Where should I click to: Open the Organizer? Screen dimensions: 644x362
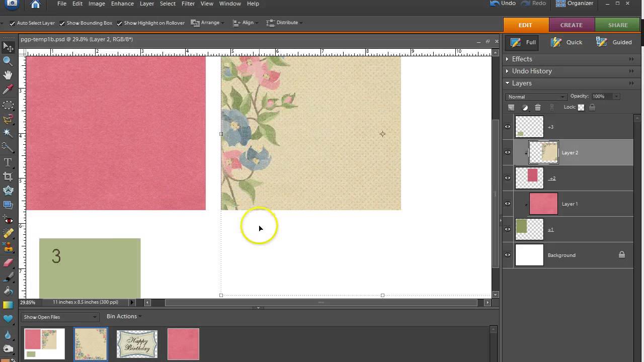tap(575, 4)
